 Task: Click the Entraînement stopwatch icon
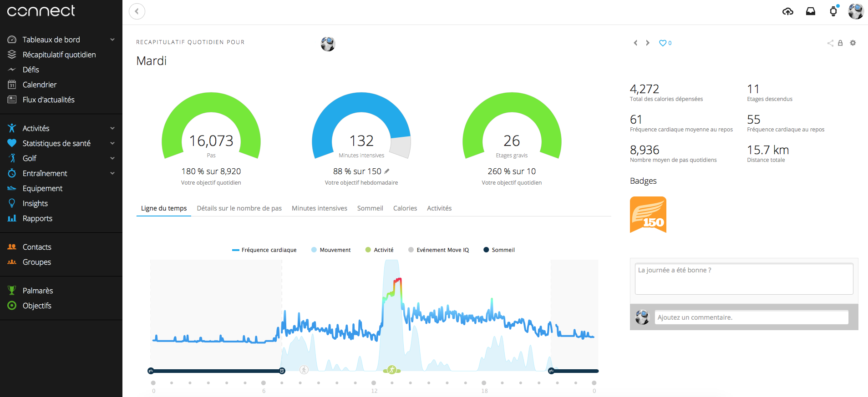point(12,173)
